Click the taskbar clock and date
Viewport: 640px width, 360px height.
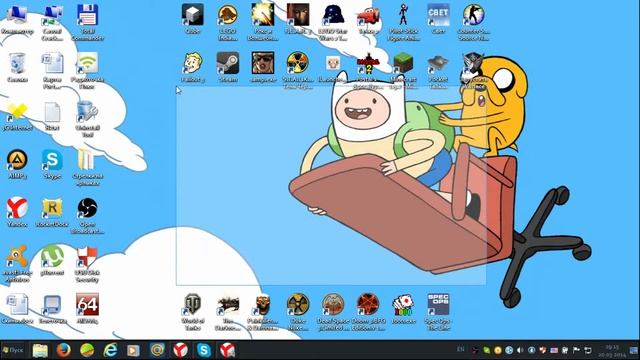point(612,351)
